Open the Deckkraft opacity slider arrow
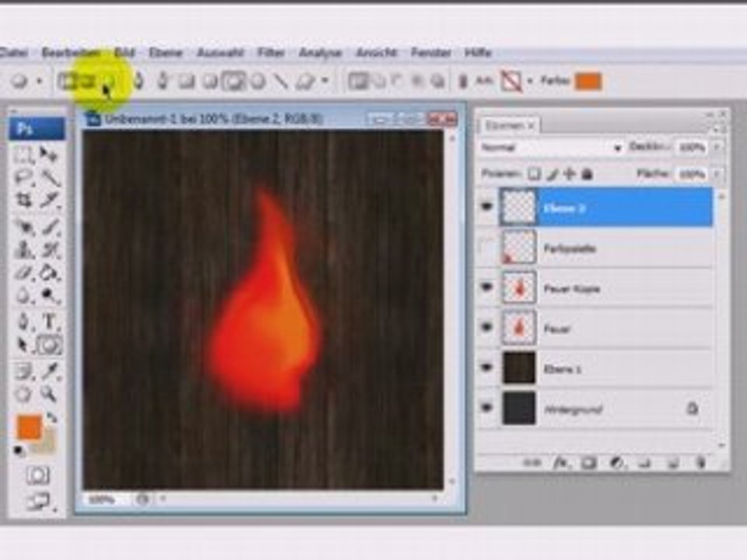Image resolution: width=747 pixels, height=560 pixels. coord(717,147)
